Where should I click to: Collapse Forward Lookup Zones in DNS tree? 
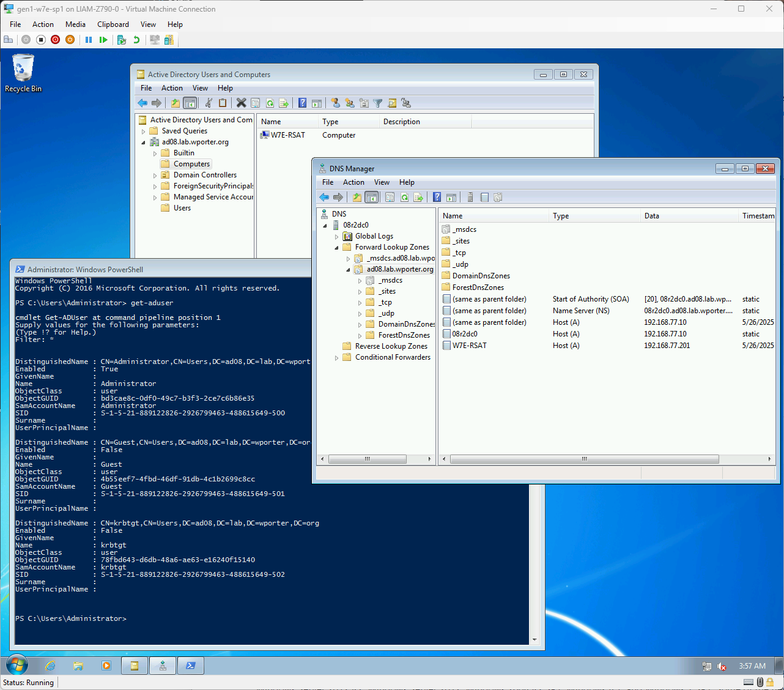tap(336, 248)
